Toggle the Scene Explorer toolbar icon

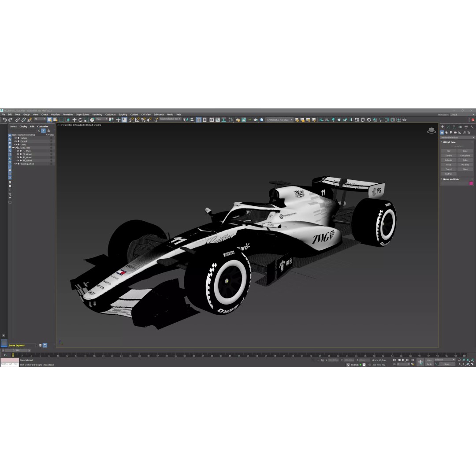pos(198,119)
